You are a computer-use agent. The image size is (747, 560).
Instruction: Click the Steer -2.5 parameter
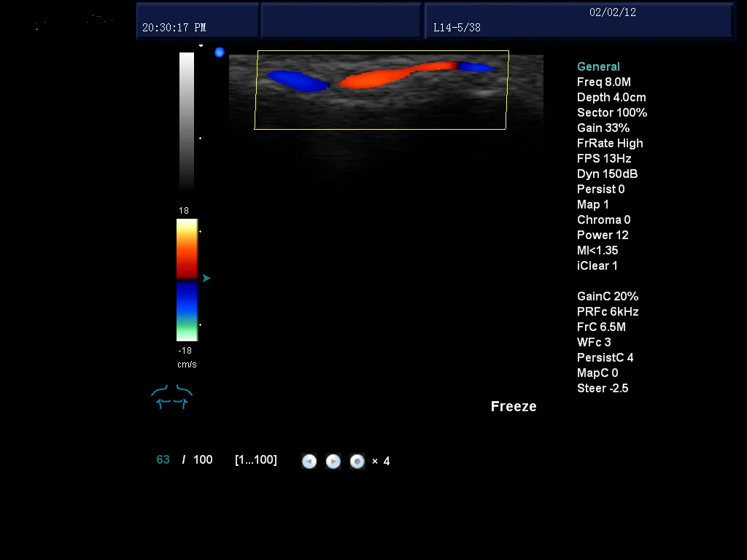pos(603,388)
